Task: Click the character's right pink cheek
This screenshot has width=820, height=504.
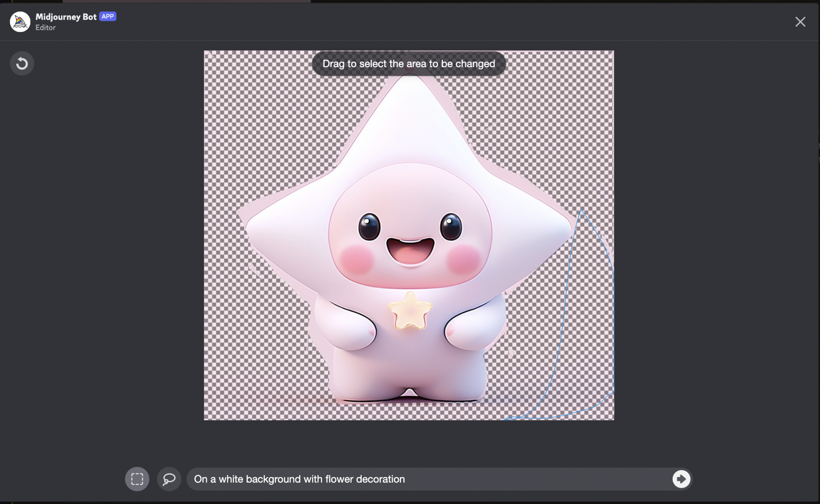Action: (x=464, y=259)
